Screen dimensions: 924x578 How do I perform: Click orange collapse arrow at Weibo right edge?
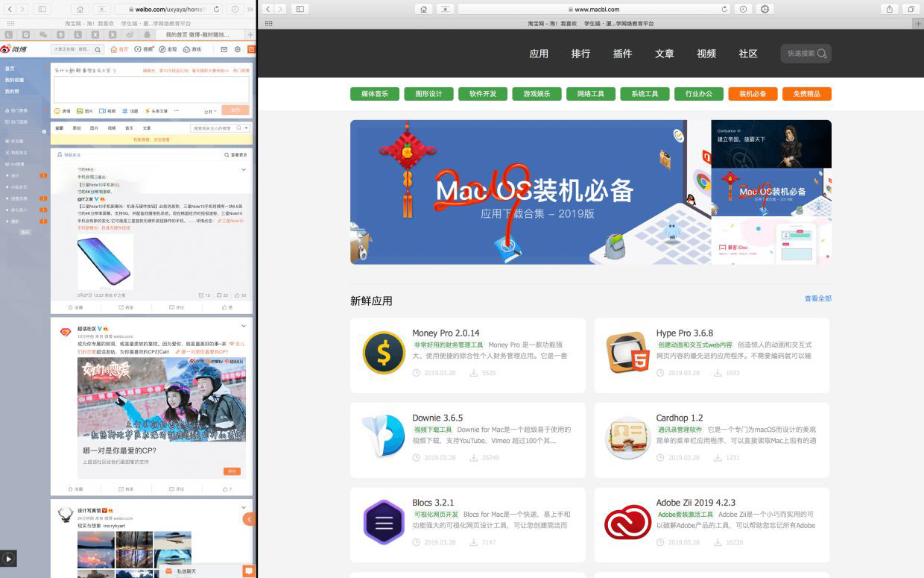(249, 519)
